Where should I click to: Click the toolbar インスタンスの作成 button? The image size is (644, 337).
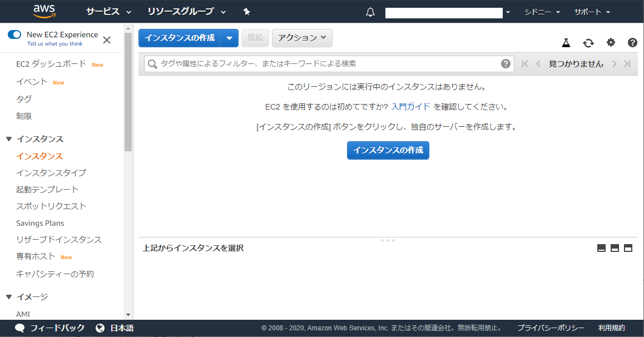180,38
